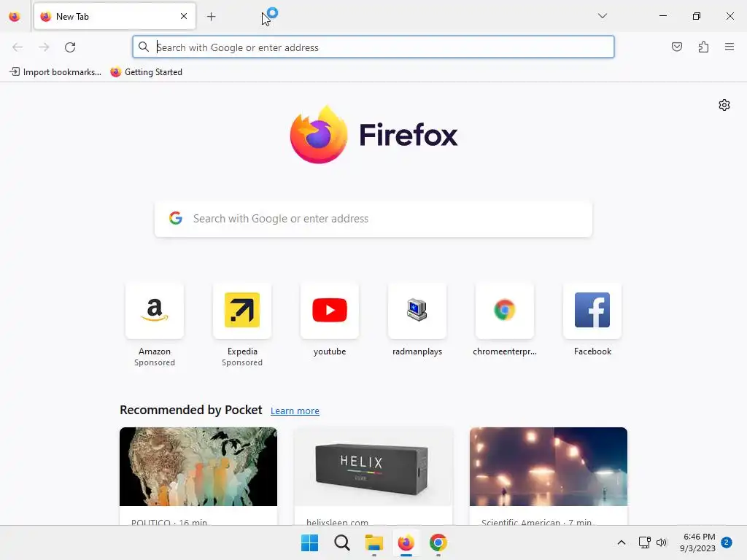Open the chromeenterpr... shortcut tile
Screen dimensions: 747x560
pos(505,311)
